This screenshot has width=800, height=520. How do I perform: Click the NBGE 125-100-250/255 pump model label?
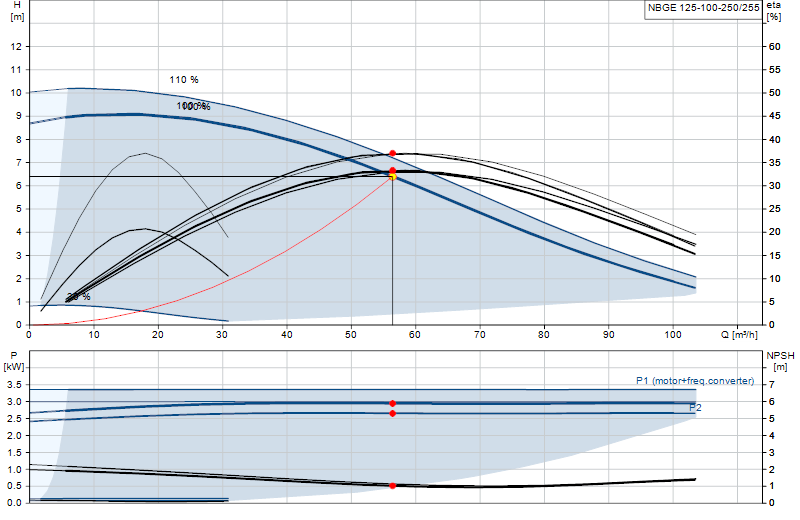click(x=704, y=8)
